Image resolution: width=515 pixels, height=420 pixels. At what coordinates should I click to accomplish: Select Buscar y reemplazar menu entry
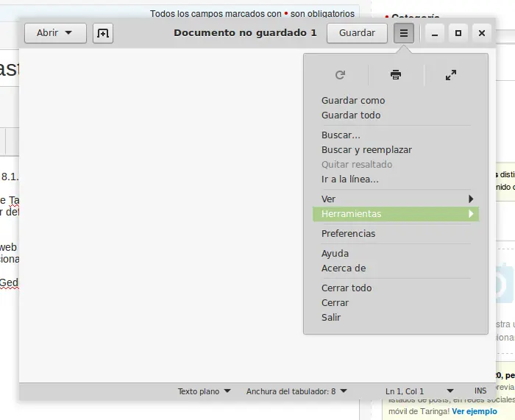(x=396, y=150)
